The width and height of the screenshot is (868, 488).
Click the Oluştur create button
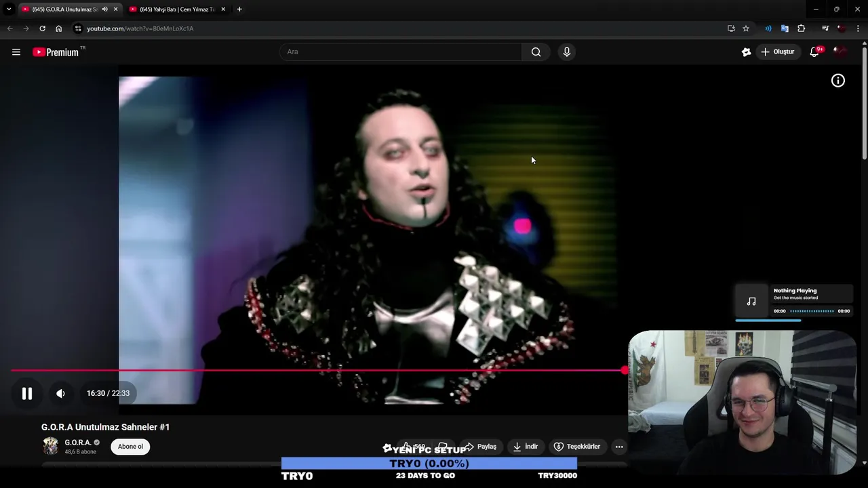[x=778, y=52]
